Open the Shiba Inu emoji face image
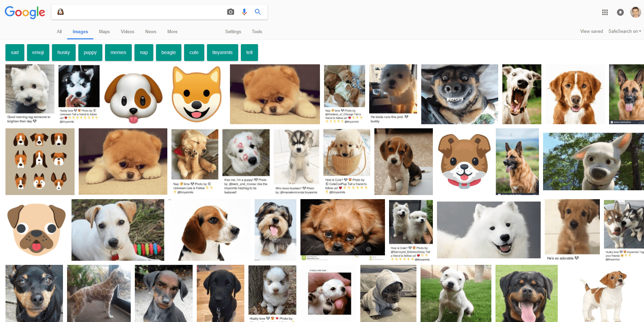The width and height of the screenshot is (644, 322). [196, 94]
